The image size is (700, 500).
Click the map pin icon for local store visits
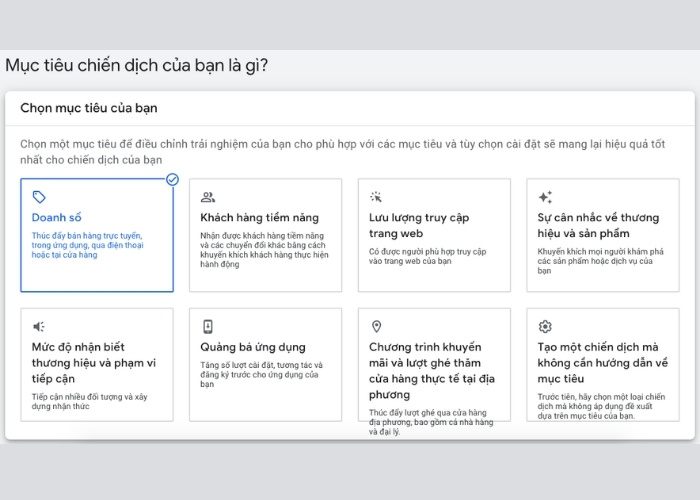pyautogui.click(x=376, y=326)
